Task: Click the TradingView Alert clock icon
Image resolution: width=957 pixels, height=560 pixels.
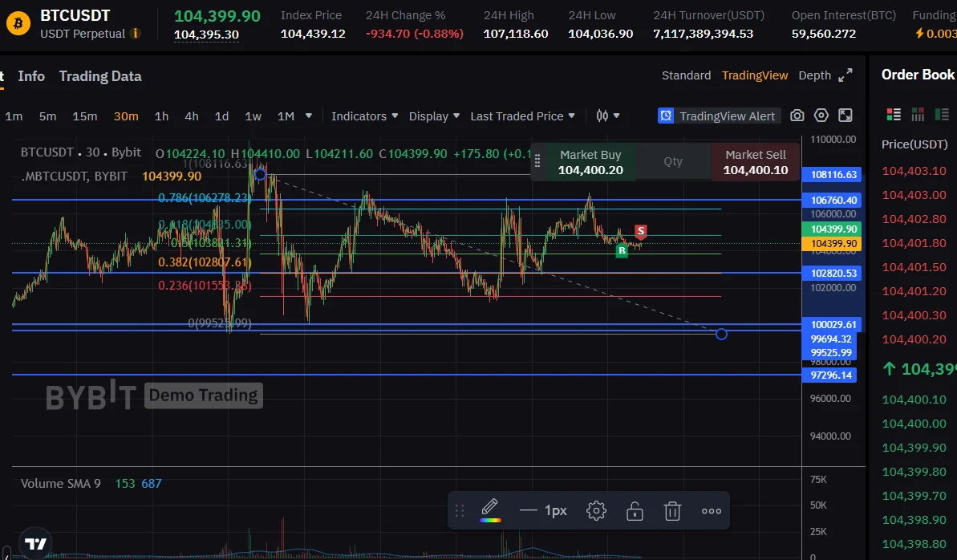Action: [x=666, y=116]
